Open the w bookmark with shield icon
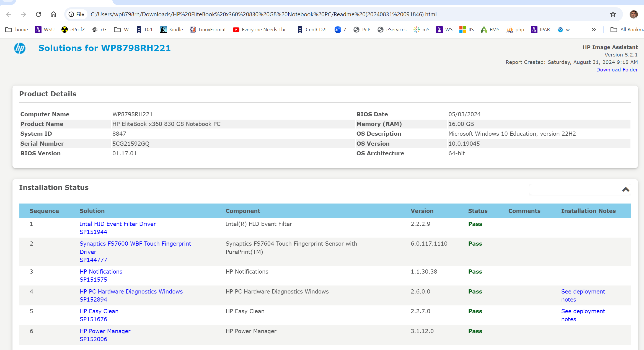This screenshot has width=644, height=350. [x=564, y=30]
